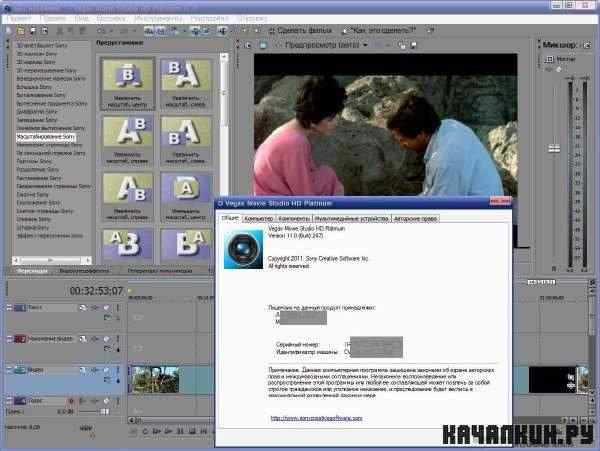
Task: Mute the Видео track
Action: (107, 370)
